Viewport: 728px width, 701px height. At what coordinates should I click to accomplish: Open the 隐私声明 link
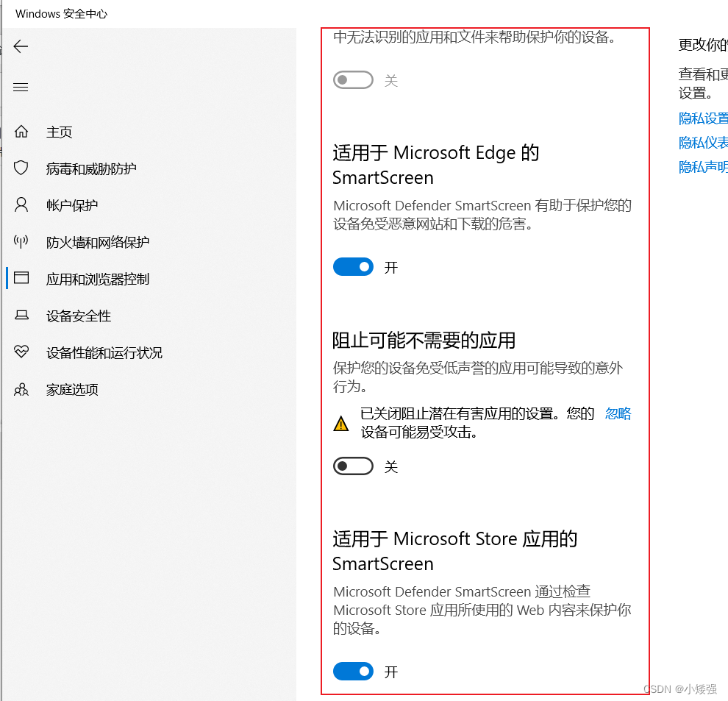pyautogui.click(x=703, y=167)
